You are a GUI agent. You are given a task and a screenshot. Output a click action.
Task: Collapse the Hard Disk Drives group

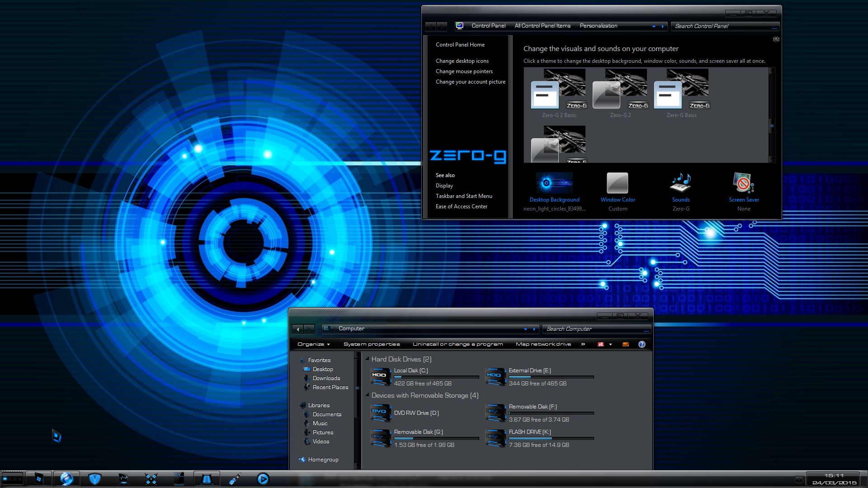(x=368, y=359)
